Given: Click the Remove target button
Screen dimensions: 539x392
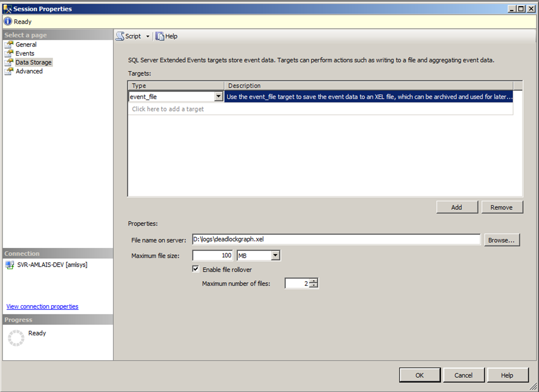Looking at the screenshot, I should [x=502, y=207].
